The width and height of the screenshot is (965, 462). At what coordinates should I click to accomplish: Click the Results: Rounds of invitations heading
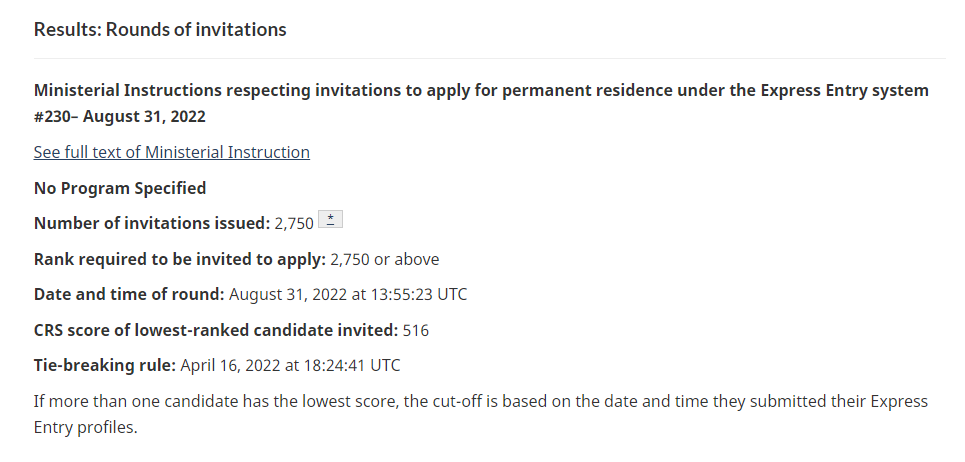pos(160,30)
